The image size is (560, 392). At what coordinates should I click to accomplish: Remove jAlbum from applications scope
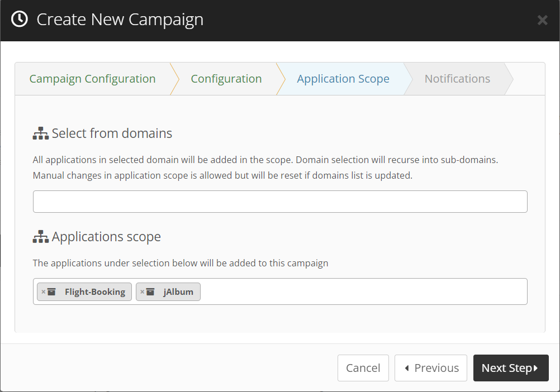142,292
